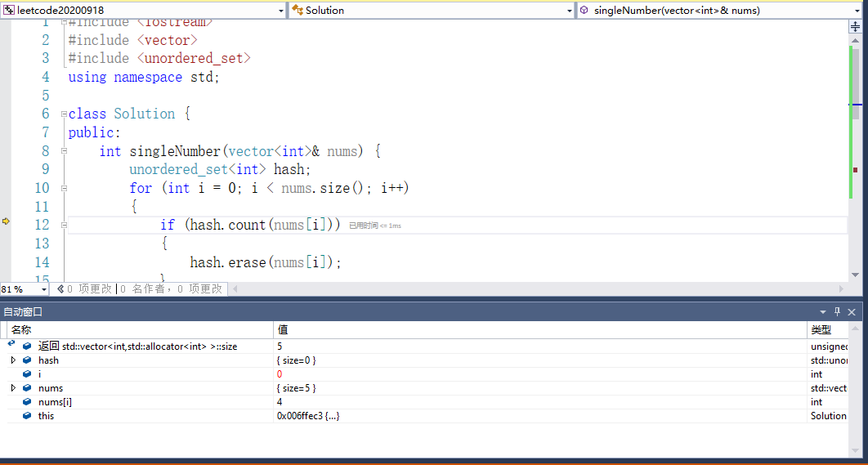The width and height of the screenshot is (868, 465).
Task: Select the value 0 of variable i
Action: point(280,374)
